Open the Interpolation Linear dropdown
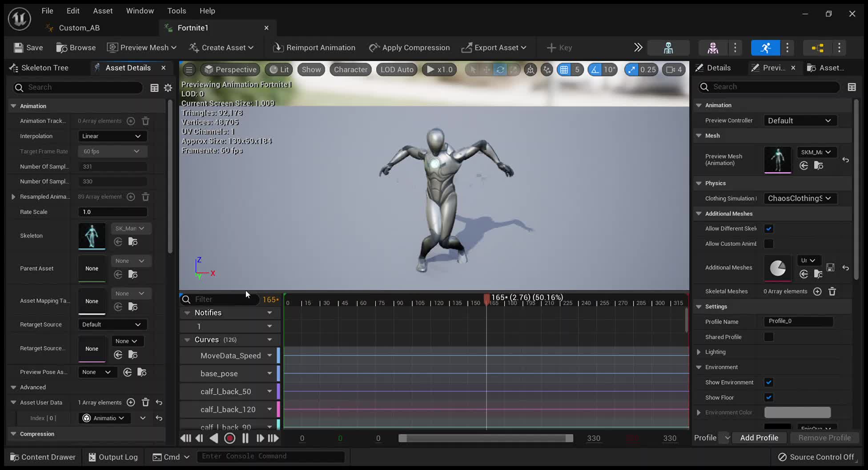The height and width of the screenshot is (470, 868). pyautogui.click(x=112, y=136)
